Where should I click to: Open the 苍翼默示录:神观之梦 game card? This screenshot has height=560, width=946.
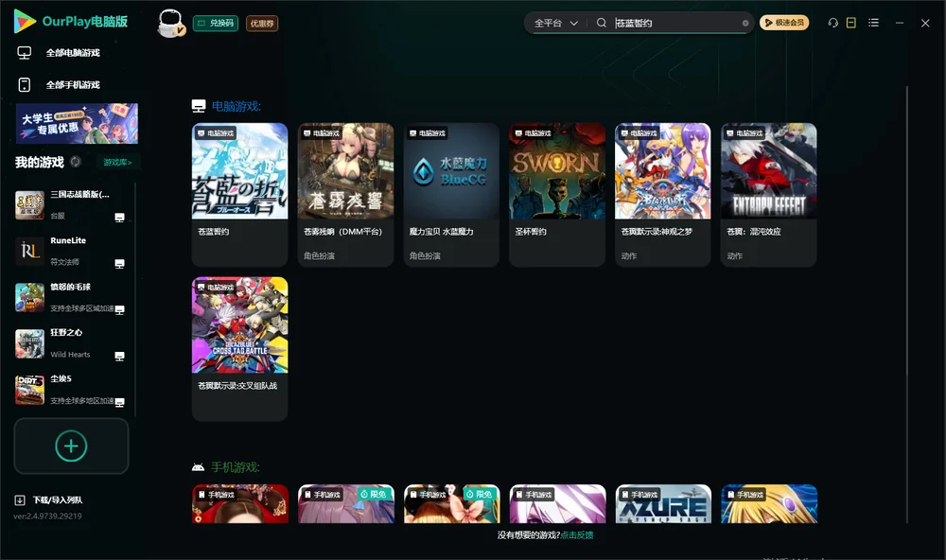(x=663, y=195)
